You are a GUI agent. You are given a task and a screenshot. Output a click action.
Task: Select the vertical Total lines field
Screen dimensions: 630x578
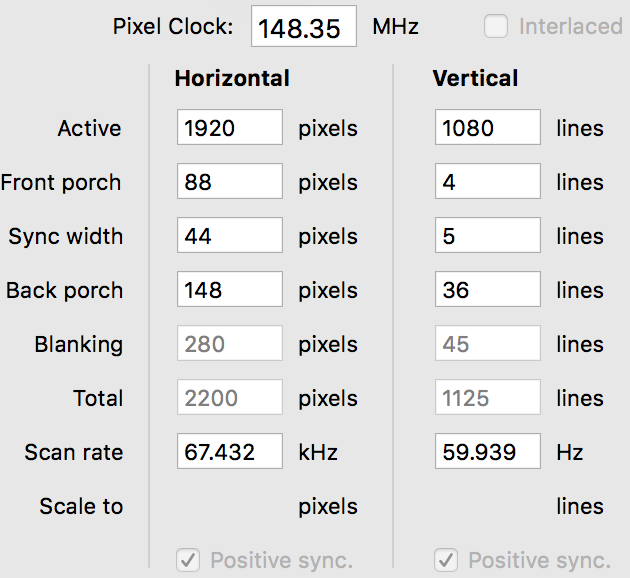coord(488,398)
